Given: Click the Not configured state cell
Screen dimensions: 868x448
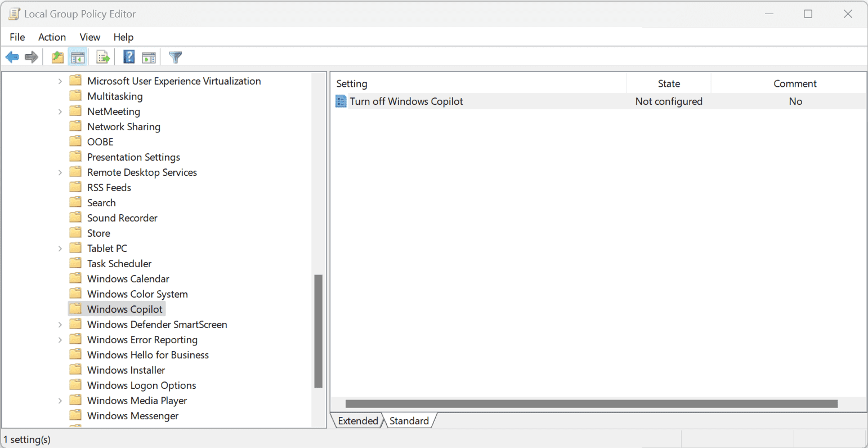Looking at the screenshot, I should tap(669, 101).
